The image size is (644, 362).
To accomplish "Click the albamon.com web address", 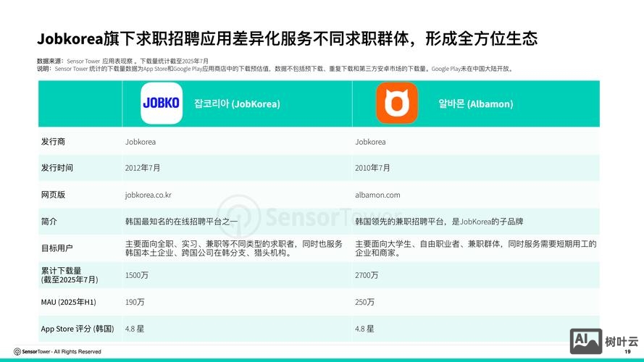I will click(377, 195).
